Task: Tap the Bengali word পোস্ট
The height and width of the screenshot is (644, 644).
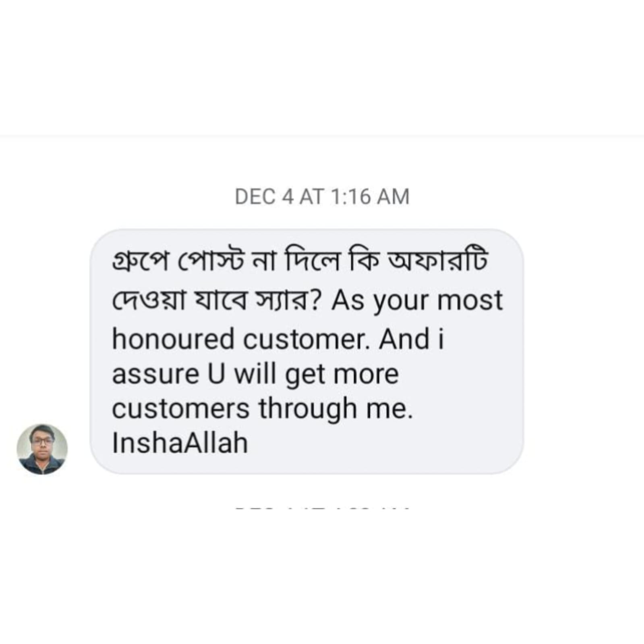Action: [x=211, y=261]
